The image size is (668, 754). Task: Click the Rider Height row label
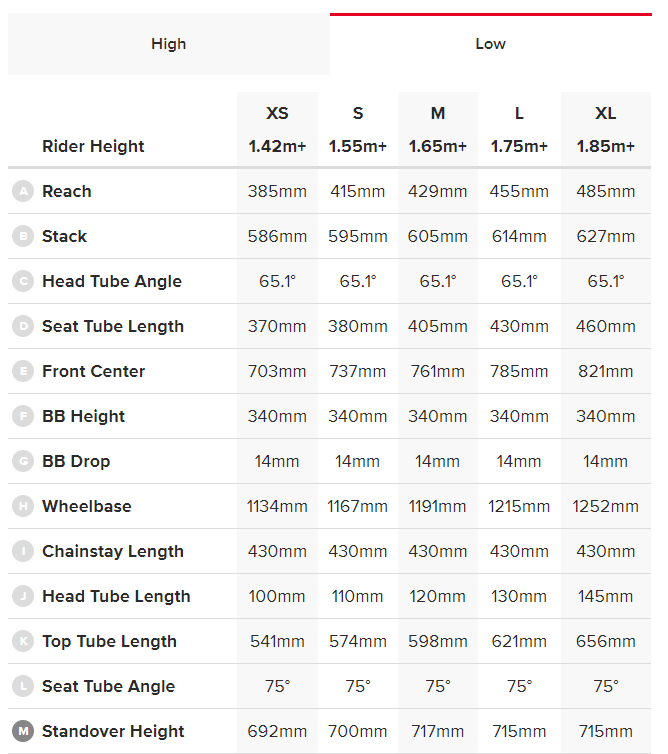point(93,146)
